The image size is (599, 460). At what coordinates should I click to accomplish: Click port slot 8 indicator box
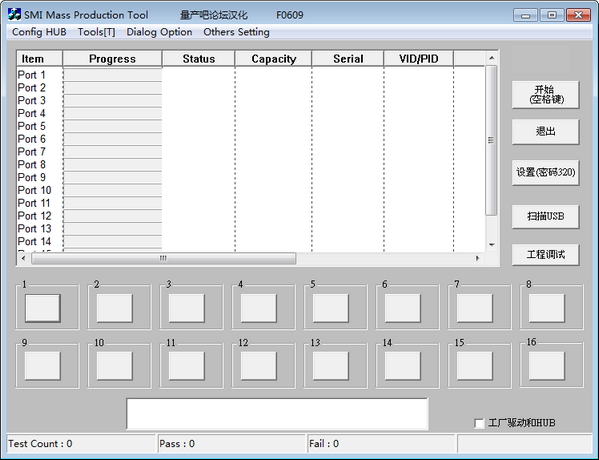tap(546, 308)
